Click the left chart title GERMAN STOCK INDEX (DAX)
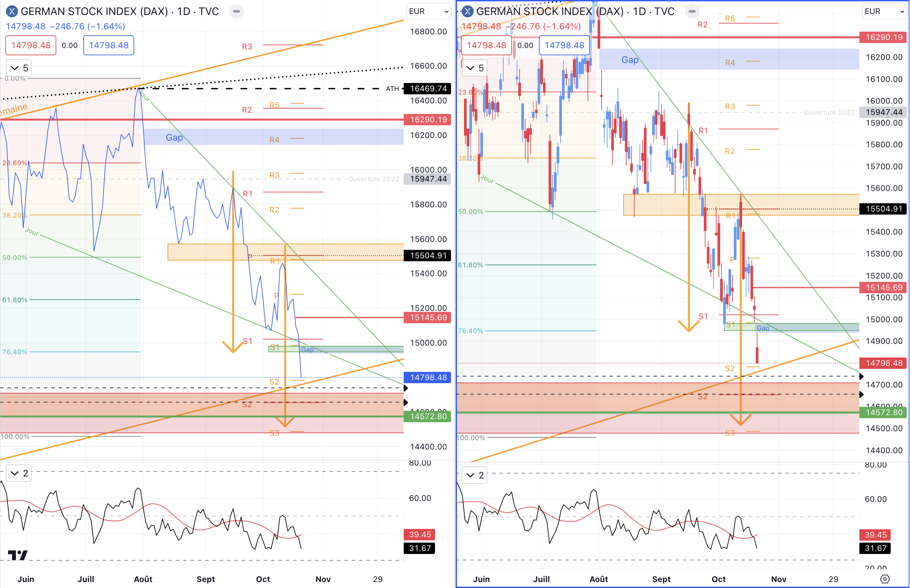Image resolution: width=910 pixels, height=588 pixels. point(94,11)
